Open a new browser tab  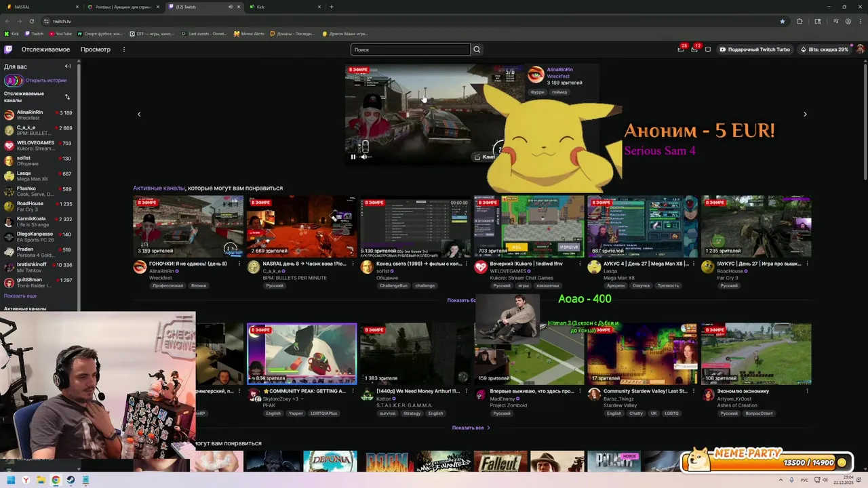pyautogui.click(x=331, y=7)
